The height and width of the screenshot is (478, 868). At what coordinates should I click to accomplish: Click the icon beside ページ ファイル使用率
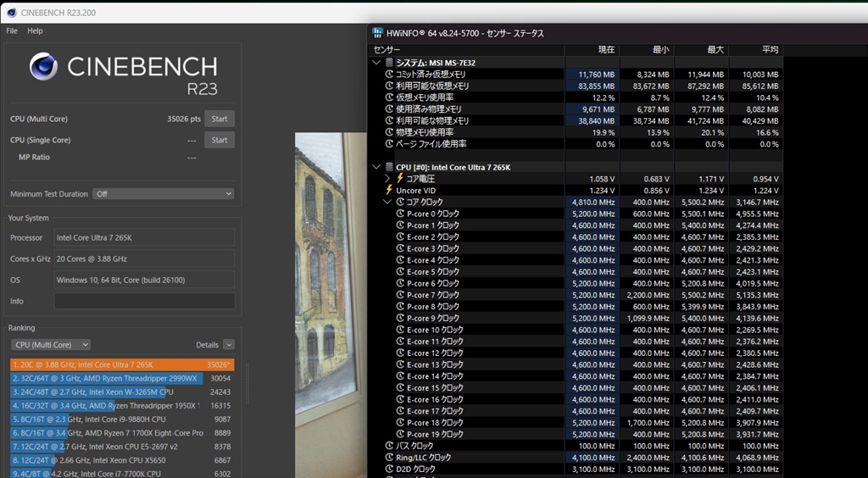pos(389,144)
